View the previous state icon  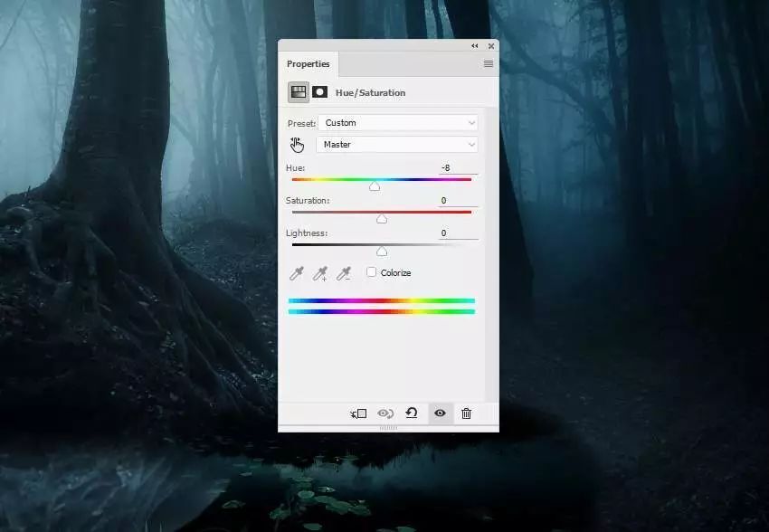385,413
